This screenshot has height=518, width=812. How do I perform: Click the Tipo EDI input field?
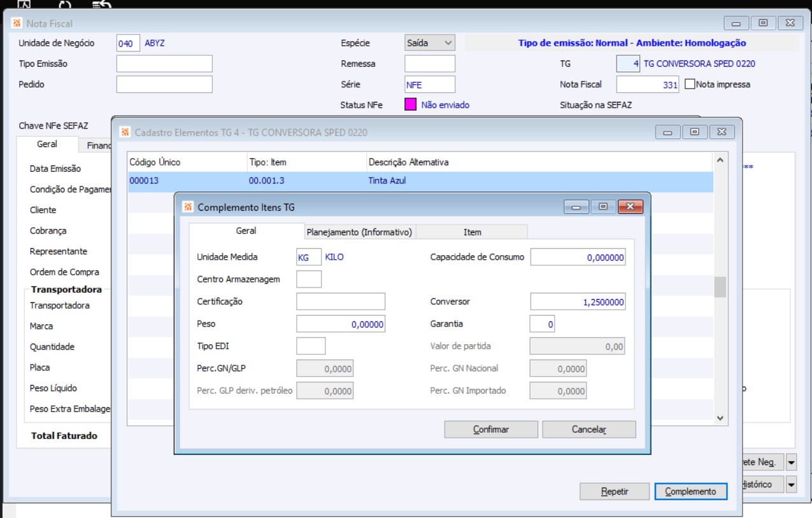(311, 346)
